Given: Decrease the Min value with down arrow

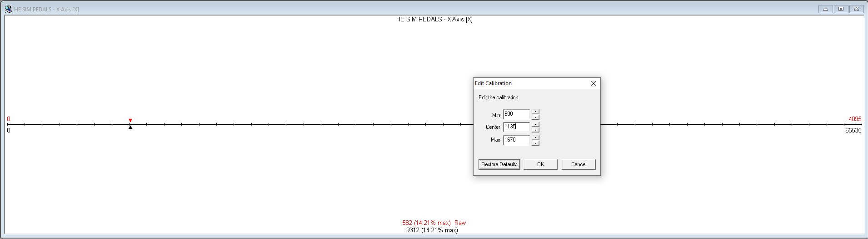Looking at the screenshot, I should point(535,117).
